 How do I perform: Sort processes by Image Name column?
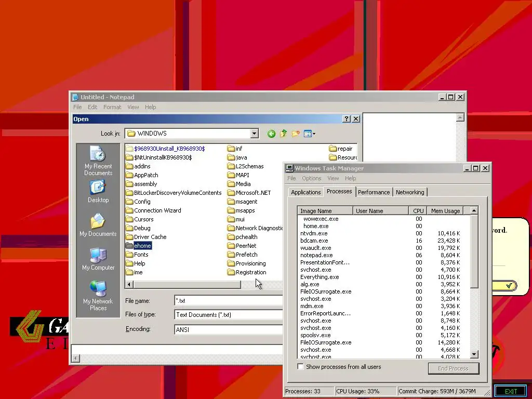click(325, 211)
